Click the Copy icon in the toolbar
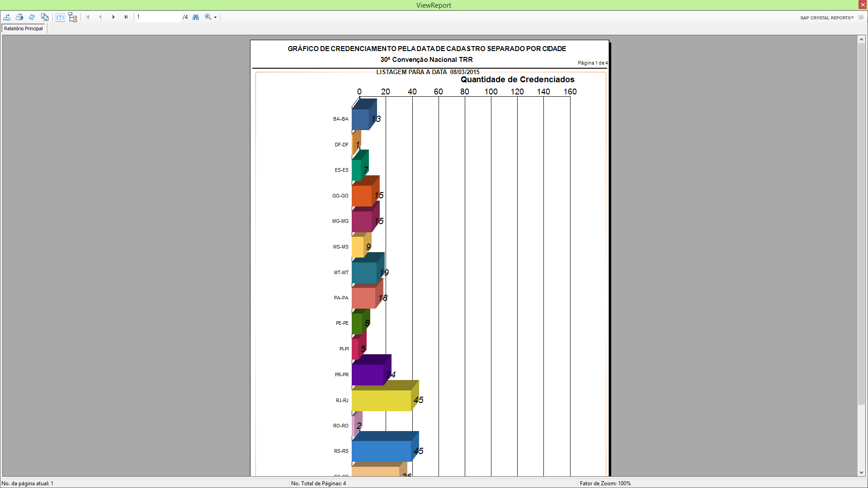Image resolution: width=868 pixels, height=488 pixels. pyautogui.click(x=45, y=17)
